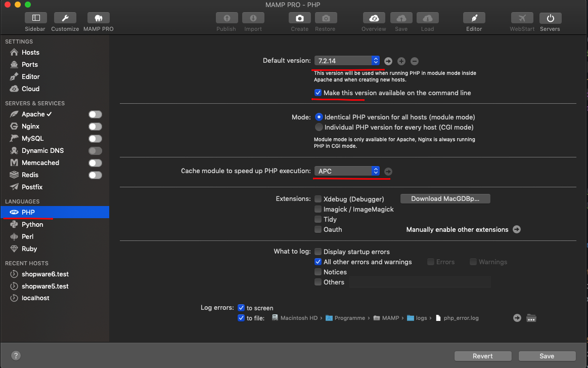Open the Default version 7.2.14 dropdown
This screenshot has width=588, height=368.
click(347, 61)
